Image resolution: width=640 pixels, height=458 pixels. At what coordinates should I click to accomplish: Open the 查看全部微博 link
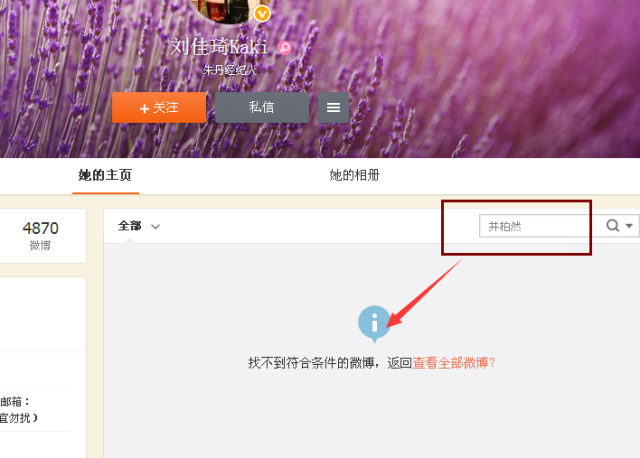coord(453,363)
